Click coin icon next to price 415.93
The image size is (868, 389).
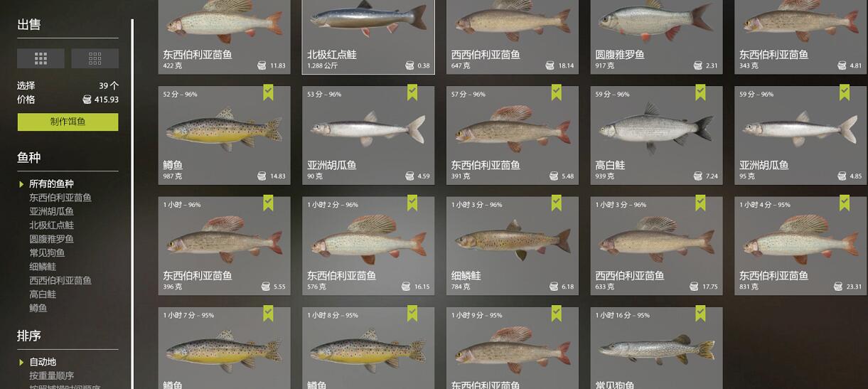pyautogui.click(x=87, y=100)
